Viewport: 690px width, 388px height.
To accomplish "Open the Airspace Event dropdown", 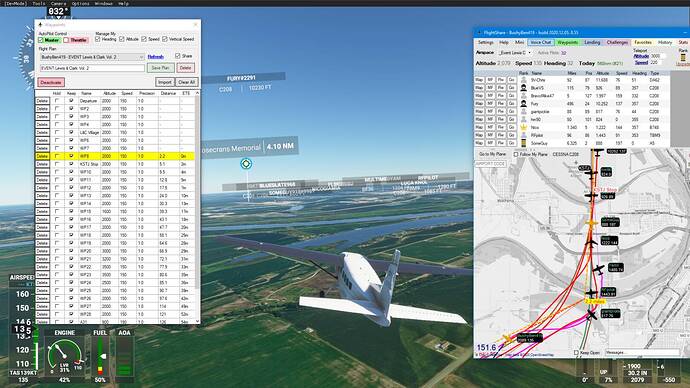I will pyautogui.click(x=514, y=53).
